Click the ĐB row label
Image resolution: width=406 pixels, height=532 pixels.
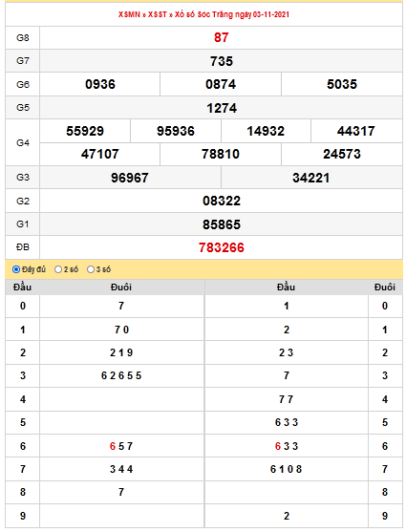point(23,247)
